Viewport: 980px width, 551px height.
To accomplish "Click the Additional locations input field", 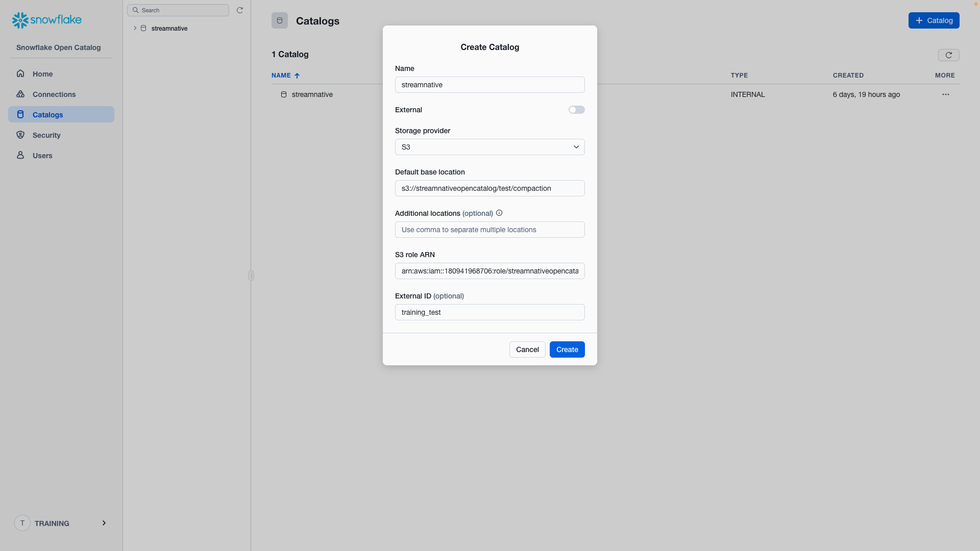I will 490,230.
